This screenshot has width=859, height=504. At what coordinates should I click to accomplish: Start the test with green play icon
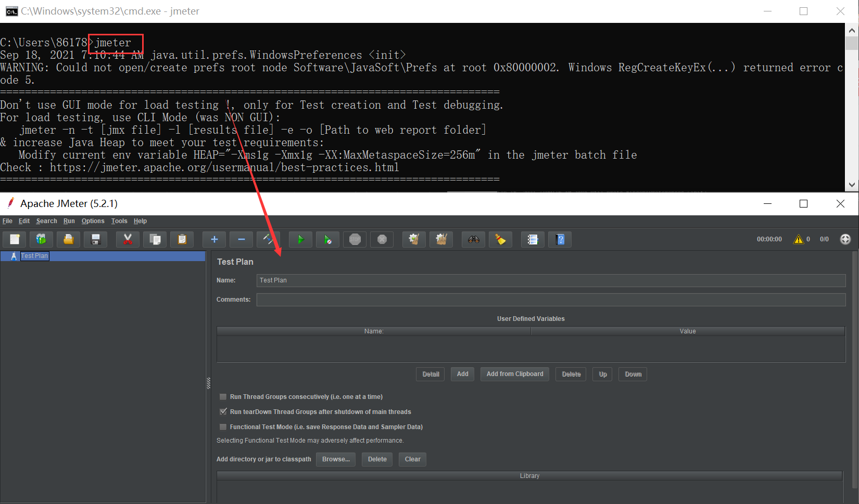pyautogui.click(x=300, y=239)
